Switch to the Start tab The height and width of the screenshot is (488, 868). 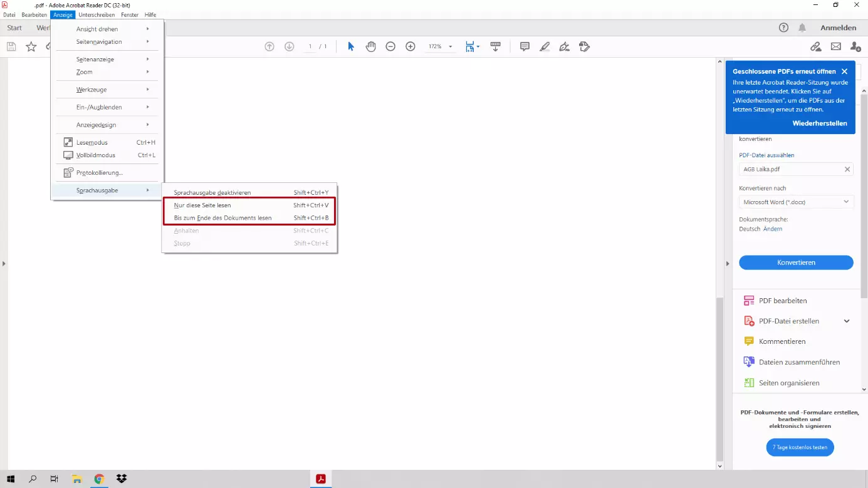tap(14, 28)
